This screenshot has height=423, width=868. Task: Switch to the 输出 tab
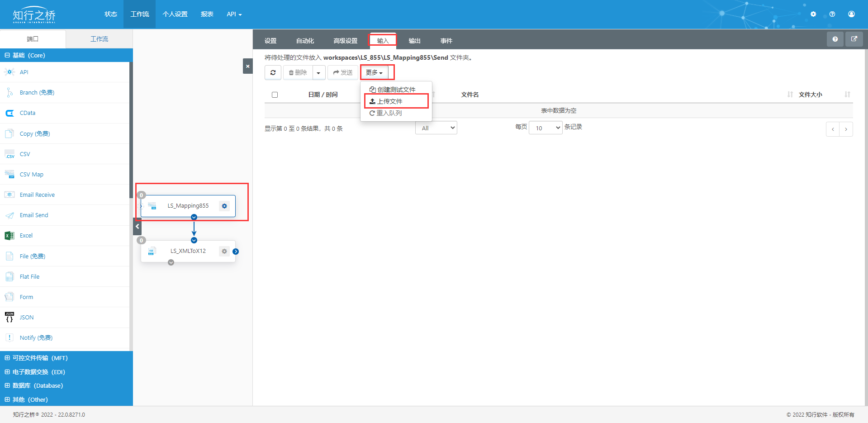414,41
